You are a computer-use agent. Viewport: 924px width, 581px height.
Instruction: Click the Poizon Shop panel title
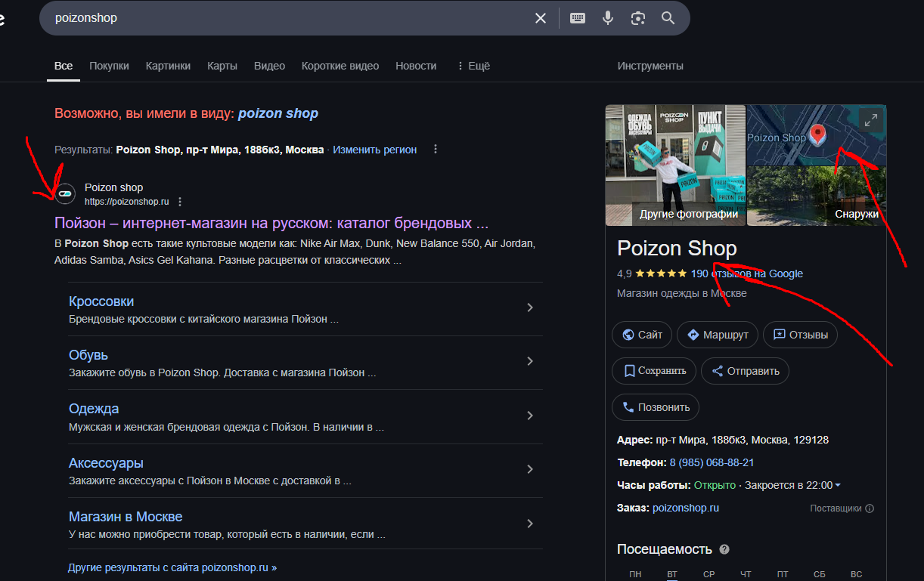pos(677,248)
